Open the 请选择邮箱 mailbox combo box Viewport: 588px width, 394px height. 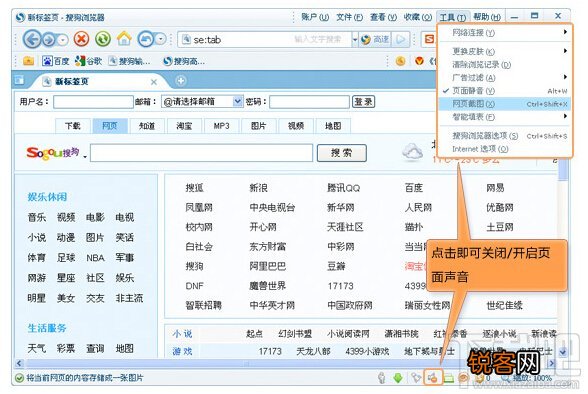pos(202,102)
